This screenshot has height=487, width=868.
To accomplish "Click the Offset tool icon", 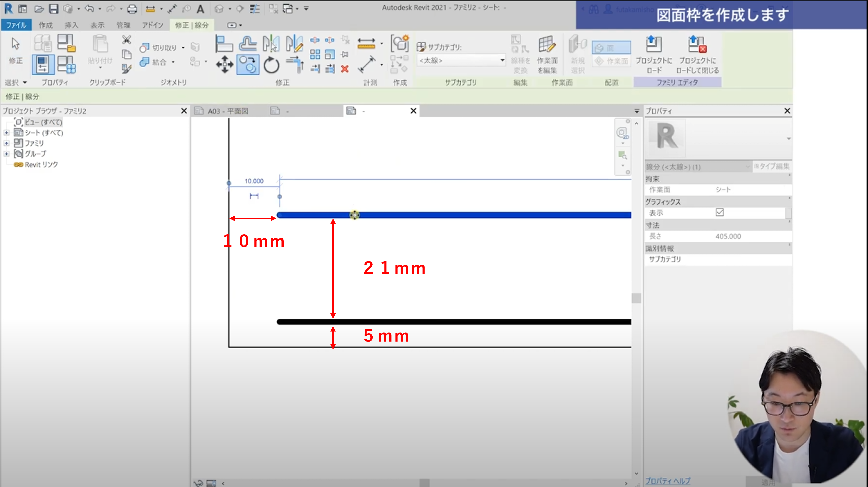I will click(248, 44).
